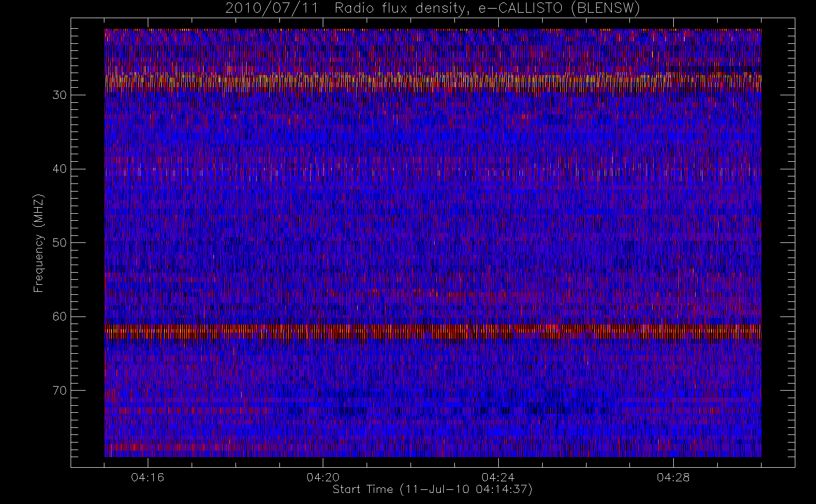The width and height of the screenshot is (816, 504).
Task: Click the 30 MHz frequency tick label
Action: (x=60, y=95)
